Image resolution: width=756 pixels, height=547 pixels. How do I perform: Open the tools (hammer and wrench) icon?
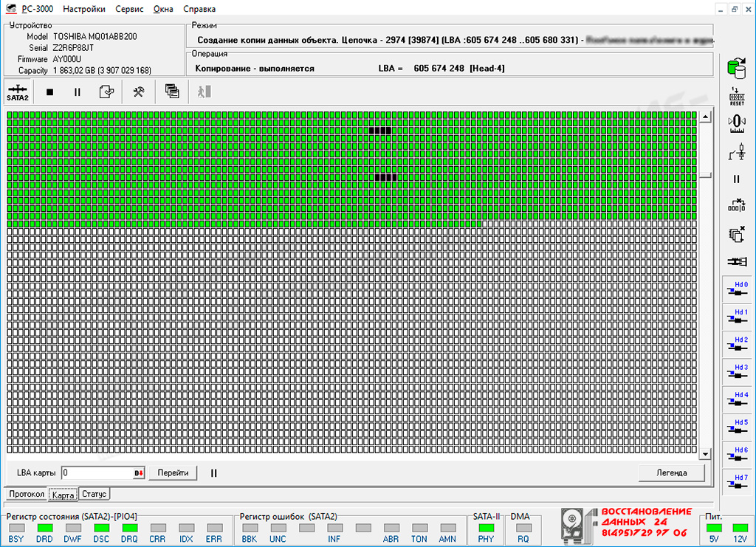[x=139, y=92]
